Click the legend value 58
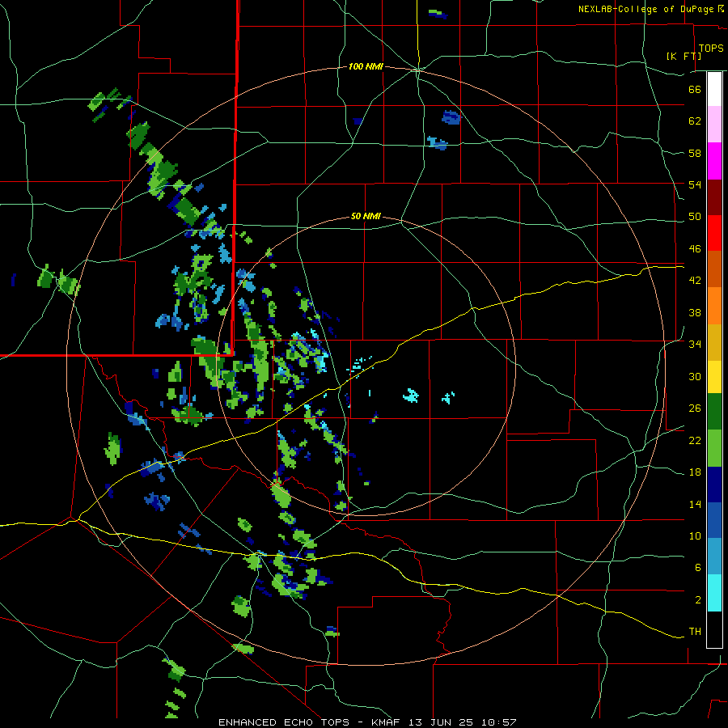The image size is (728, 728). point(695,153)
